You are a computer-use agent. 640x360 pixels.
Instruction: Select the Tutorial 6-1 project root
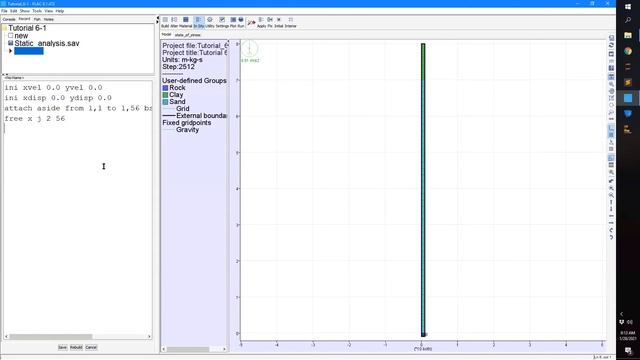(x=27, y=28)
